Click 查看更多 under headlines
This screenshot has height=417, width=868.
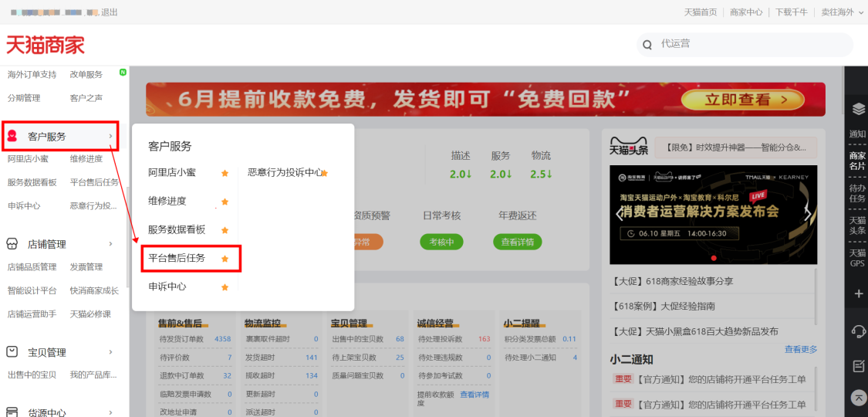800,350
